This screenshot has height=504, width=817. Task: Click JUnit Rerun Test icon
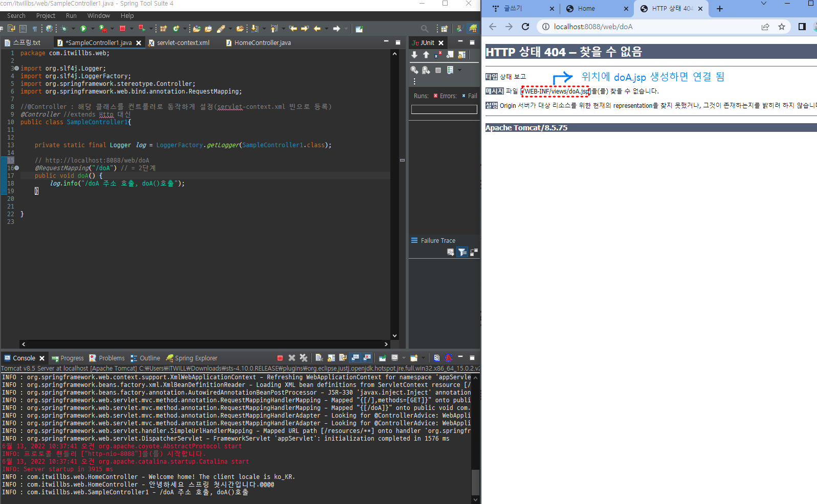pyautogui.click(x=414, y=70)
